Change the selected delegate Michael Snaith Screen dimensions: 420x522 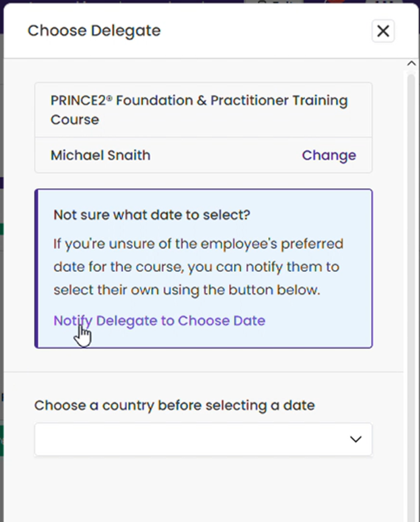(x=329, y=155)
